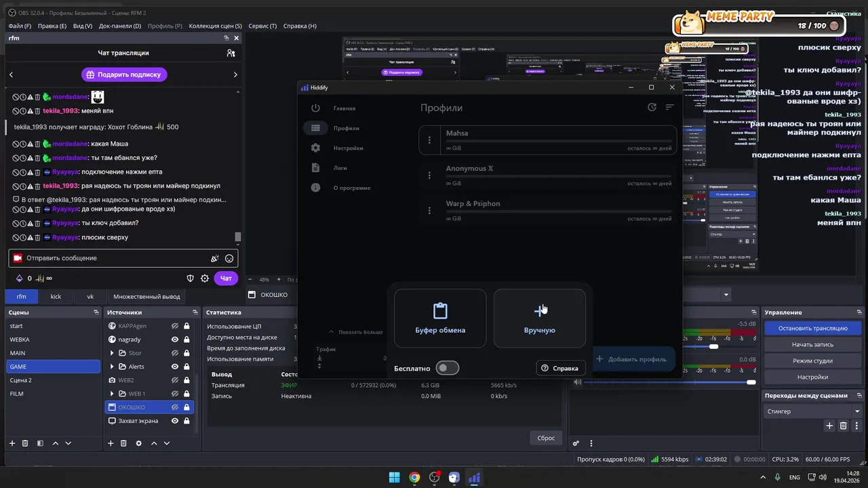Show the KAPPAgen source
This screenshot has width=868, height=488.
pyautogui.click(x=175, y=326)
